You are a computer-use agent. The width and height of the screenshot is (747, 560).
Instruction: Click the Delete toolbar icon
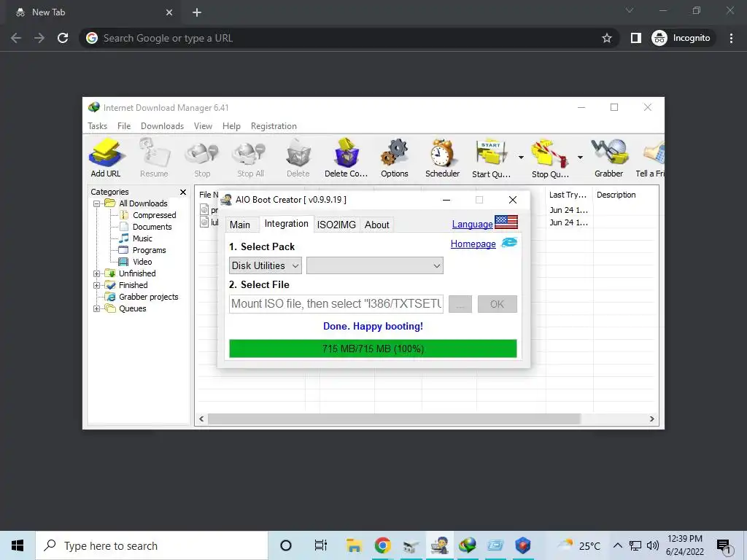pos(298,158)
